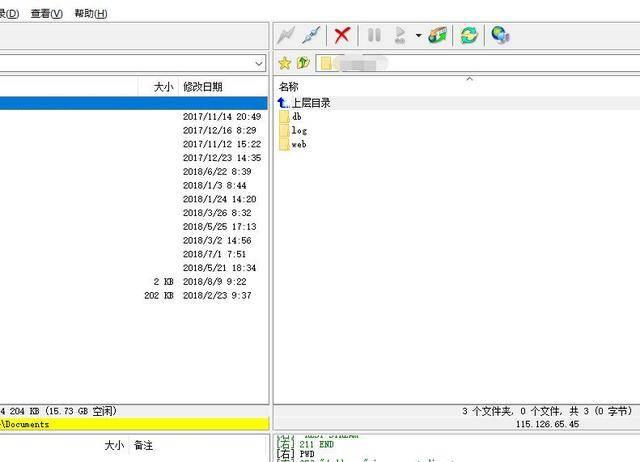Click the green up-folder icon
The image size is (640, 462).
coord(303,63)
